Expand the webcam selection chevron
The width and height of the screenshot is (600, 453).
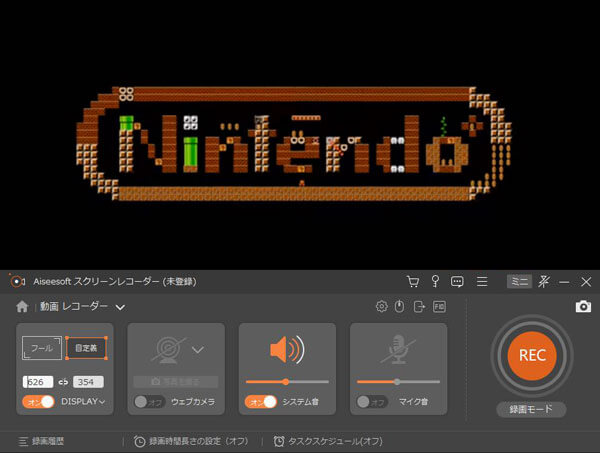(x=198, y=350)
